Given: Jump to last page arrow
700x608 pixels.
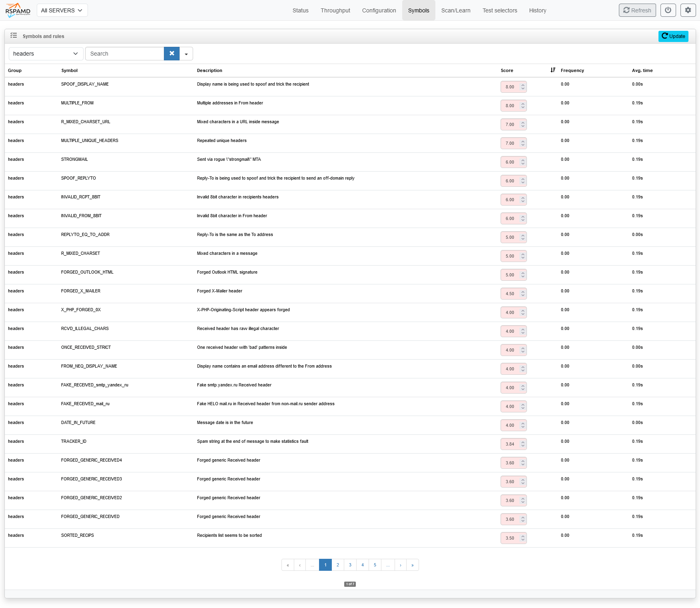Looking at the screenshot, I should (x=413, y=565).
